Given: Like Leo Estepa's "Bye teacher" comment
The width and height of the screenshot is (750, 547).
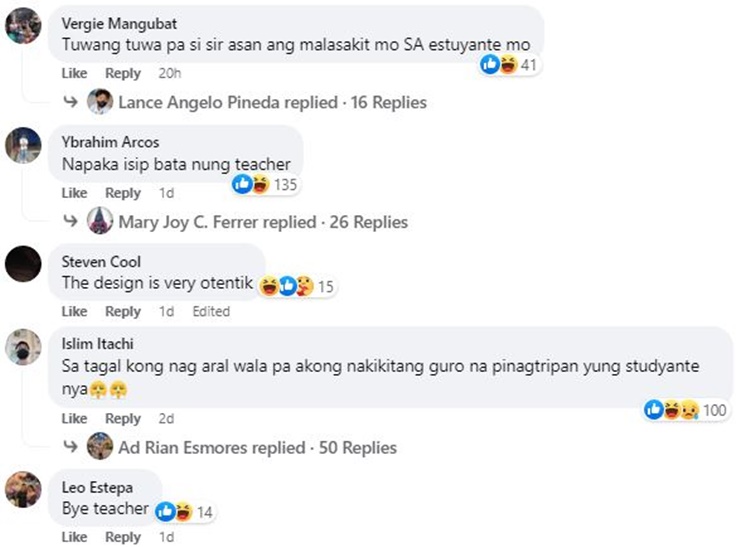Looking at the screenshot, I should 74,537.
